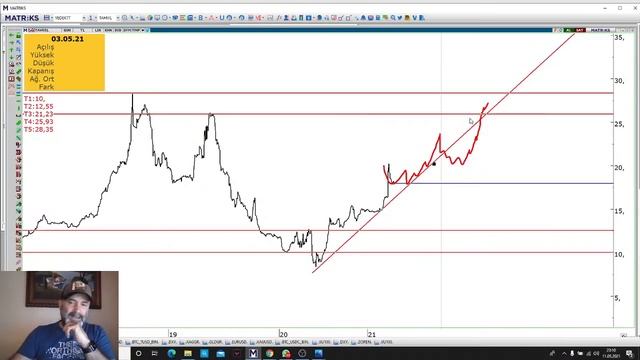
Task: Click the bold B icon in toolbar
Action: tap(201, 18)
